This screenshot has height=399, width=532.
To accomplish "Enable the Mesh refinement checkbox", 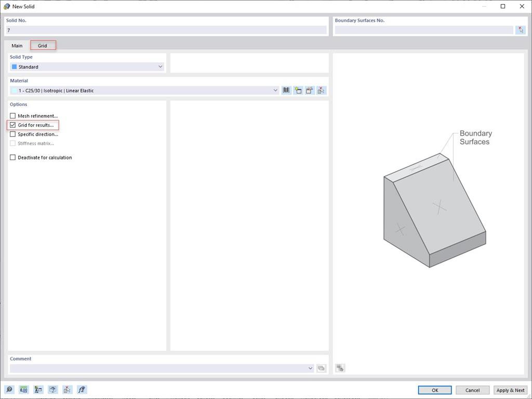I will 12,115.
